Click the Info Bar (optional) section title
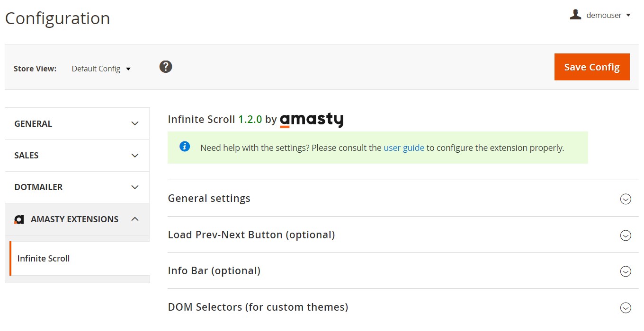The image size is (644, 331). coord(214,271)
